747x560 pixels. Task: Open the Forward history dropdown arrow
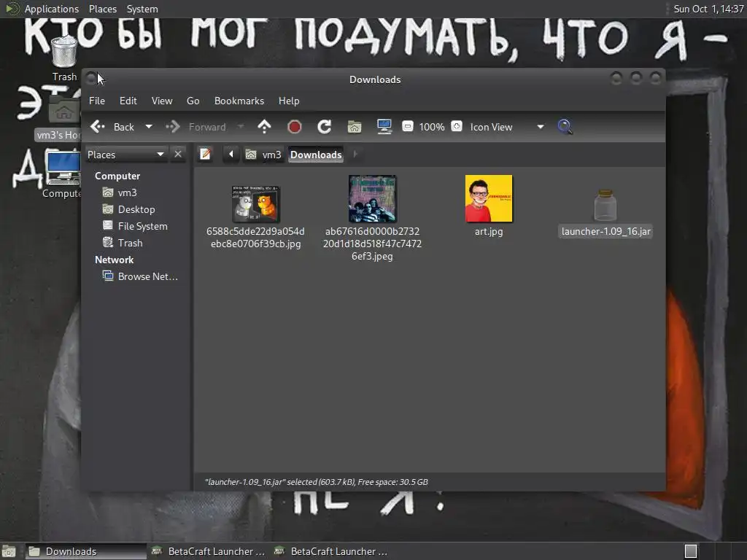click(x=241, y=127)
